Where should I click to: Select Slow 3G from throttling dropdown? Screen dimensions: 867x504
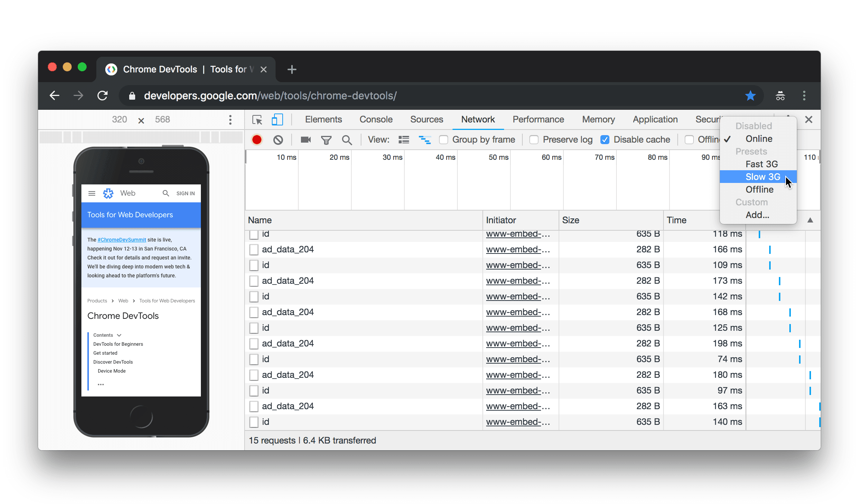[x=762, y=176]
